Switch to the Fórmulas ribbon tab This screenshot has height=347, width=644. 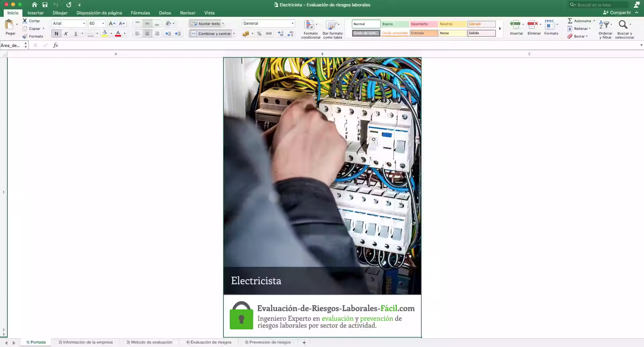tap(140, 13)
